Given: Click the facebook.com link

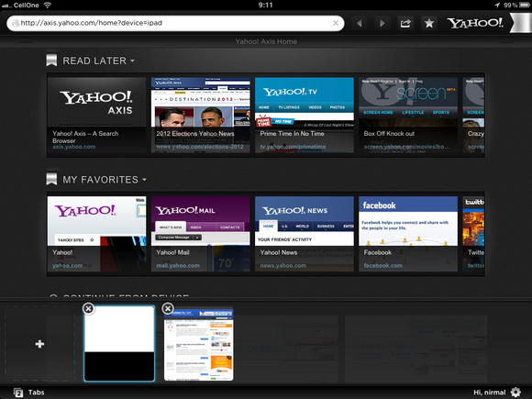Looking at the screenshot, I should (383, 266).
